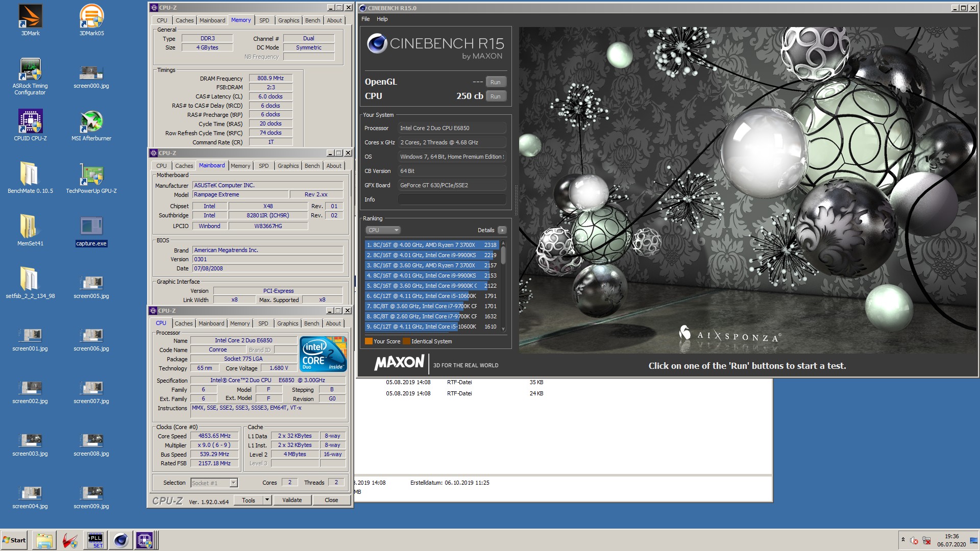Image resolution: width=980 pixels, height=551 pixels.
Task: Open the ranking CPU dropdown in Cinebench
Action: click(x=383, y=230)
